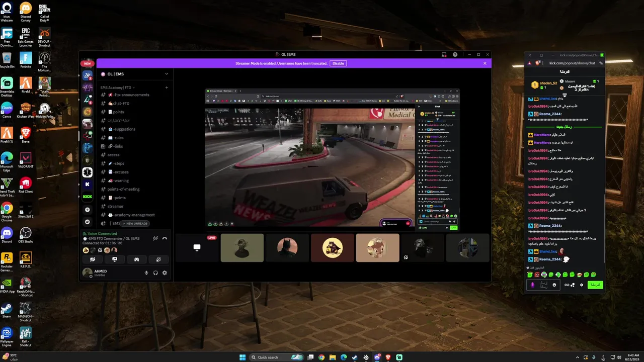Open OBS Studio desktop shortcut
Image resolution: width=644 pixels, height=362 pixels.
point(26,235)
